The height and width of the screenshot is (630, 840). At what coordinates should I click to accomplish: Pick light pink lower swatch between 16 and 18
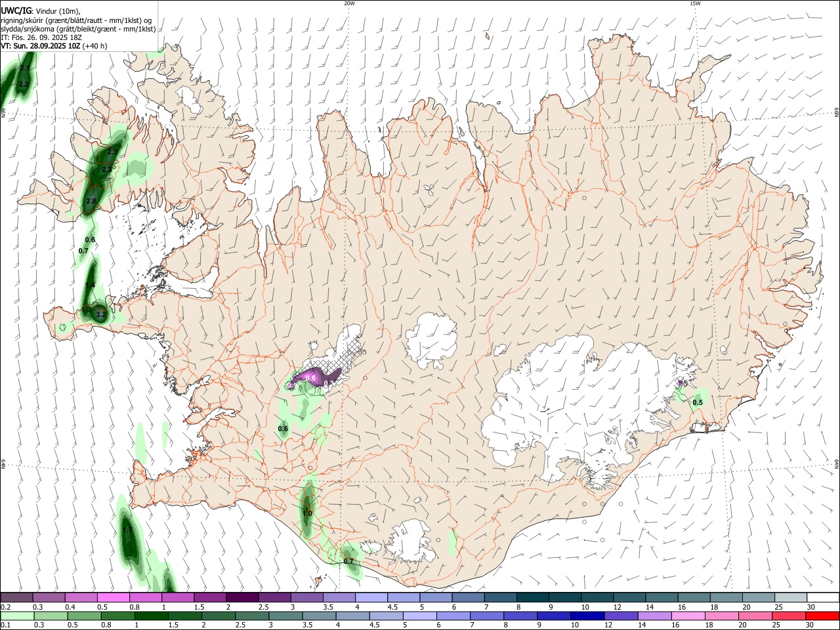coord(687,616)
